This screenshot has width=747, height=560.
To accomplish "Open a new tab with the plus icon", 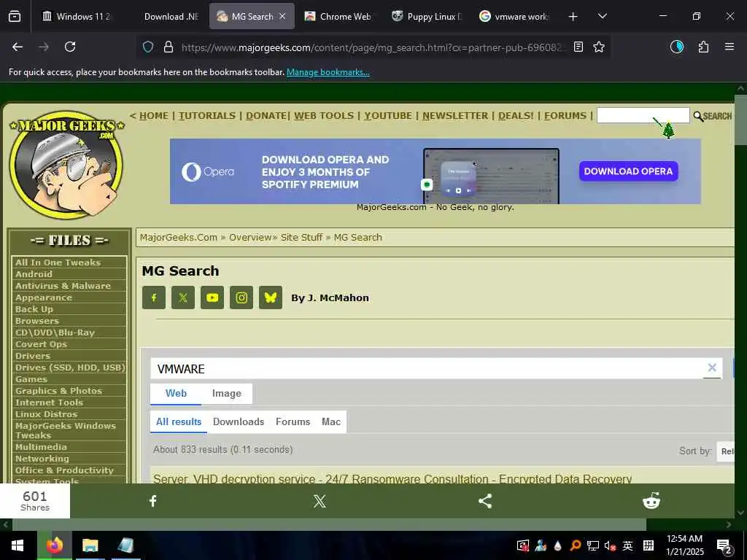I will (573, 17).
